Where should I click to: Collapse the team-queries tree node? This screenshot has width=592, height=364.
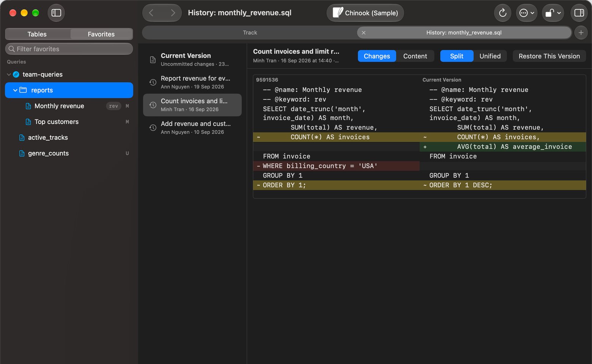[9, 75]
